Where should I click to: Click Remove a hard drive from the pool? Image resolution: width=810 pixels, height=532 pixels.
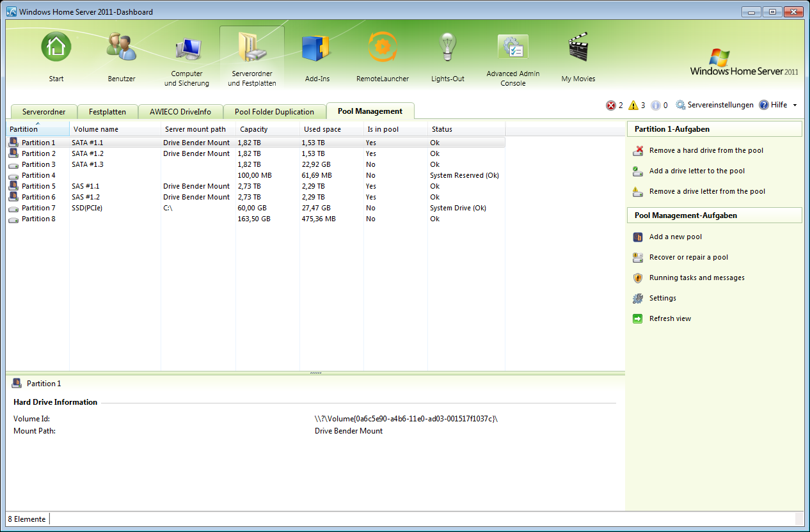click(x=706, y=151)
